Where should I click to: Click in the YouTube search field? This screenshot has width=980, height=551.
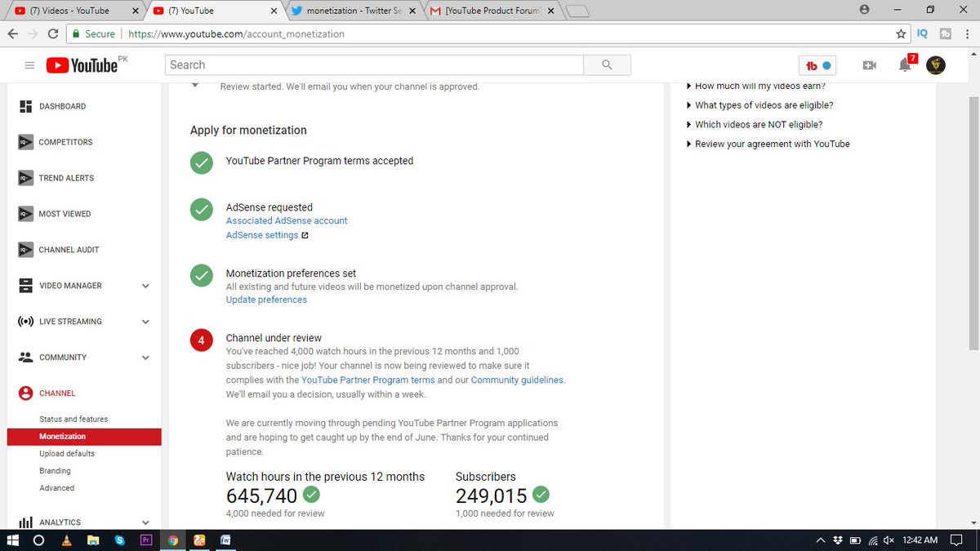pyautogui.click(x=374, y=65)
